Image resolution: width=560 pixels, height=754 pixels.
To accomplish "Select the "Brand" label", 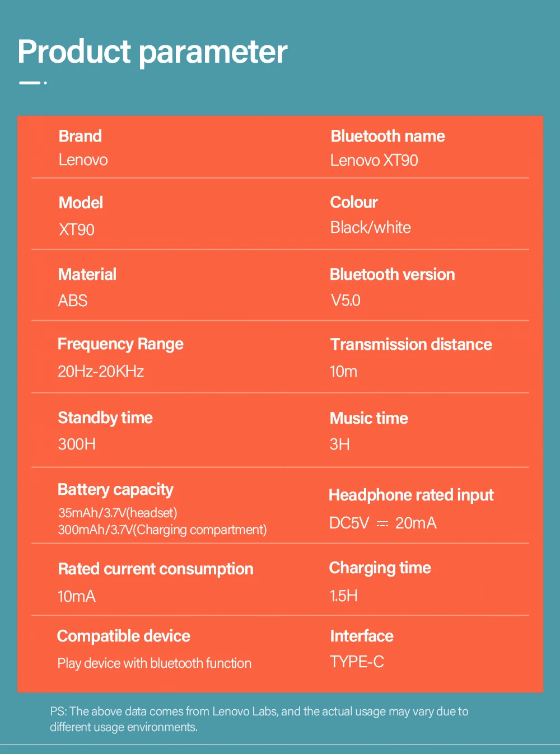I will click(x=80, y=136).
